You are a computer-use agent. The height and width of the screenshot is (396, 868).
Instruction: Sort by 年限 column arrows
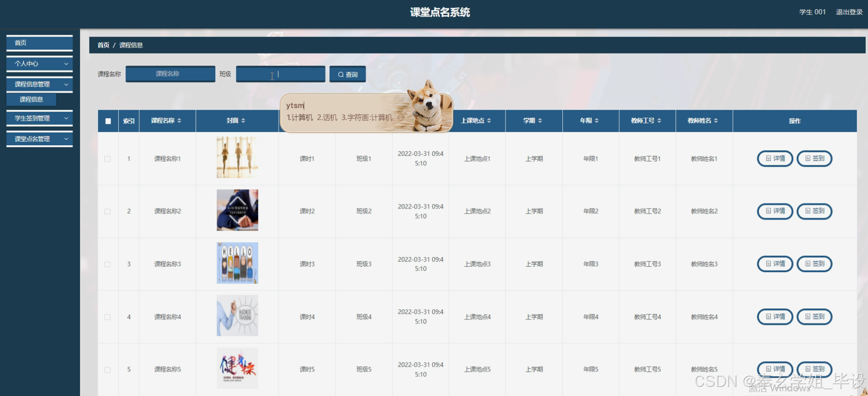pos(596,121)
